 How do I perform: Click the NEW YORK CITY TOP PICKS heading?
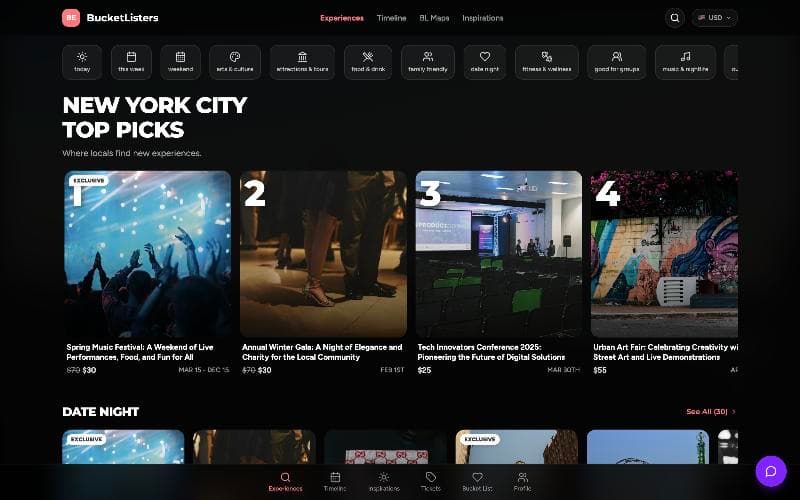[x=155, y=117]
